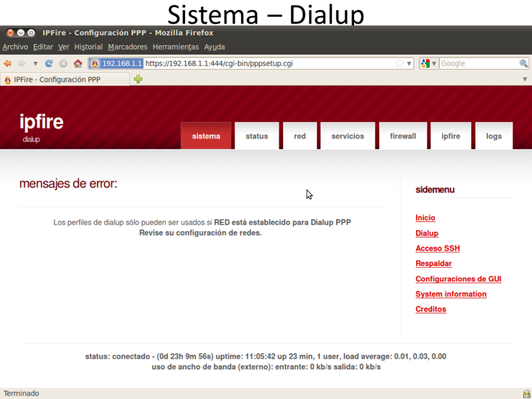Select the logs tab
Viewport: 532px width, 399px height.
click(494, 136)
